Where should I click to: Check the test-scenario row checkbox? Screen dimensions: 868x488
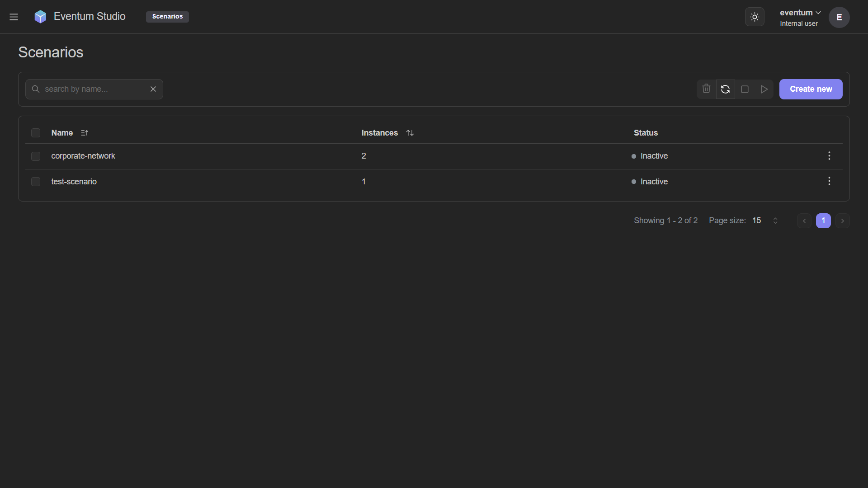[36, 182]
